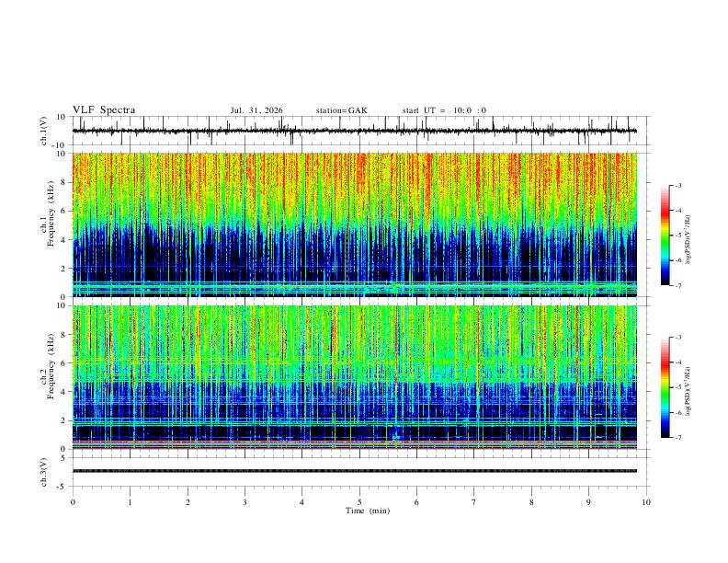Click the upper colorbar log(PSD) label
The width and height of the screenshot is (728, 563).
[688, 239]
